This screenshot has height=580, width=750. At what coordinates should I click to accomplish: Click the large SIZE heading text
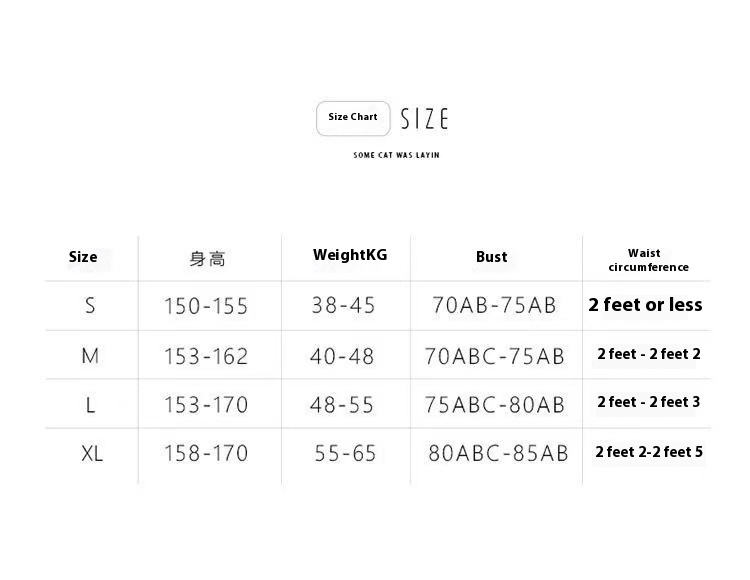pos(424,119)
